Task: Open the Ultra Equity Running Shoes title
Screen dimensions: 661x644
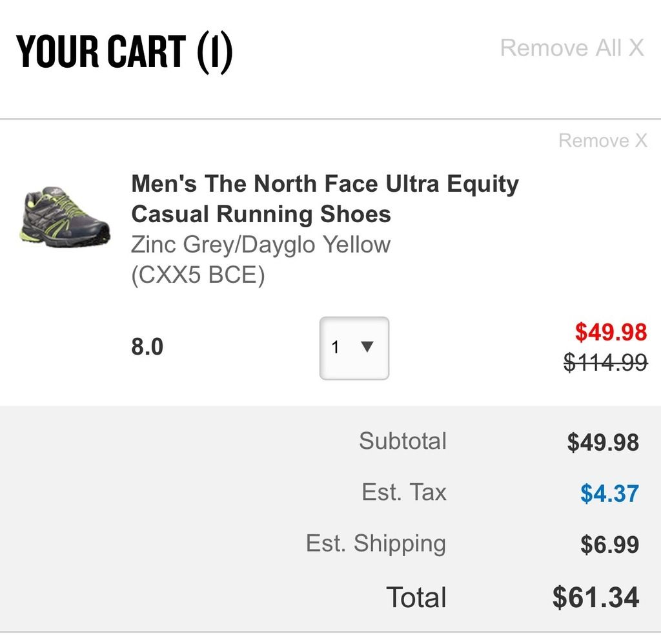Action: 325,199
